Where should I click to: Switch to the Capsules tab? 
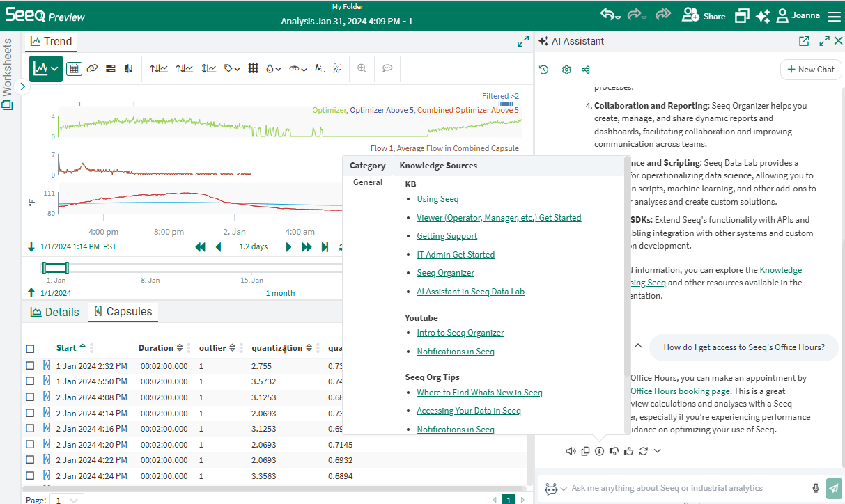tap(123, 312)
